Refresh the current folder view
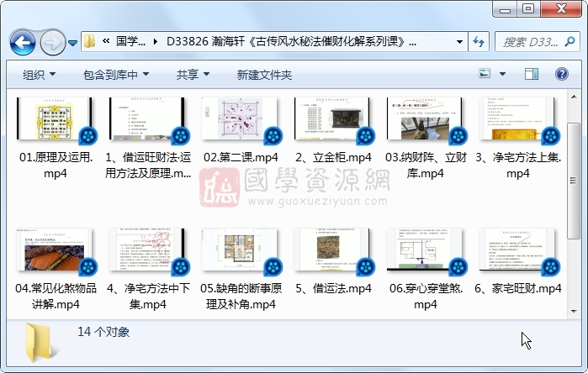Screen dimensions: 588x373 pos(479,41)
